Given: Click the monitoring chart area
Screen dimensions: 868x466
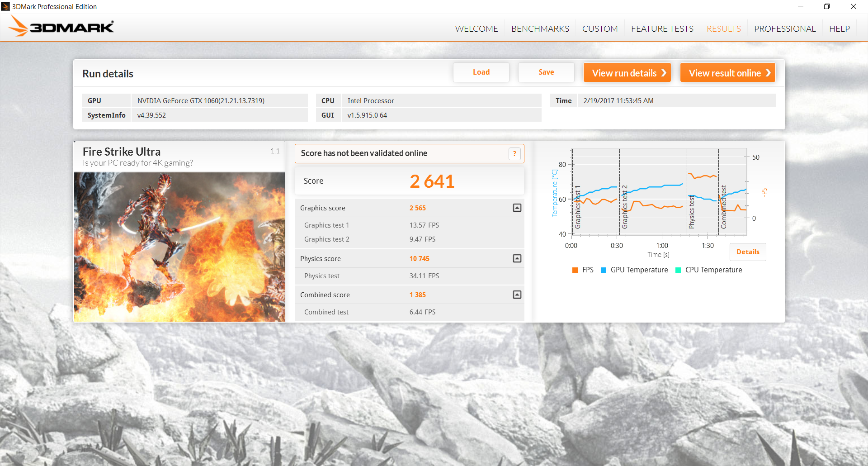Looking at the screenshot, I should click(659, 192).
